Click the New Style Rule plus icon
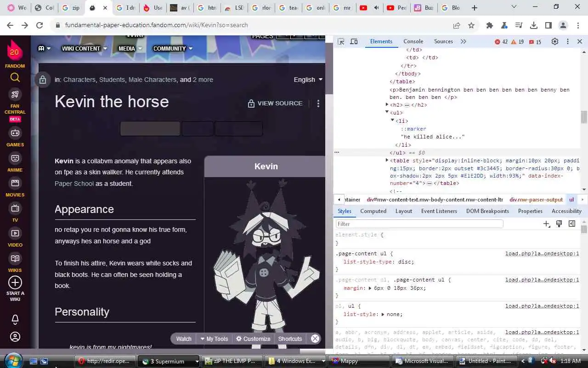This screenshot has height=368, width=588. [x=546, y=224]
